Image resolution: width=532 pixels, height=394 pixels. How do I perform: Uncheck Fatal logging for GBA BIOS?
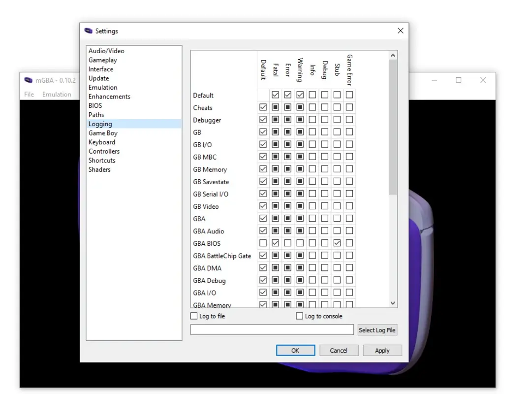275,242
